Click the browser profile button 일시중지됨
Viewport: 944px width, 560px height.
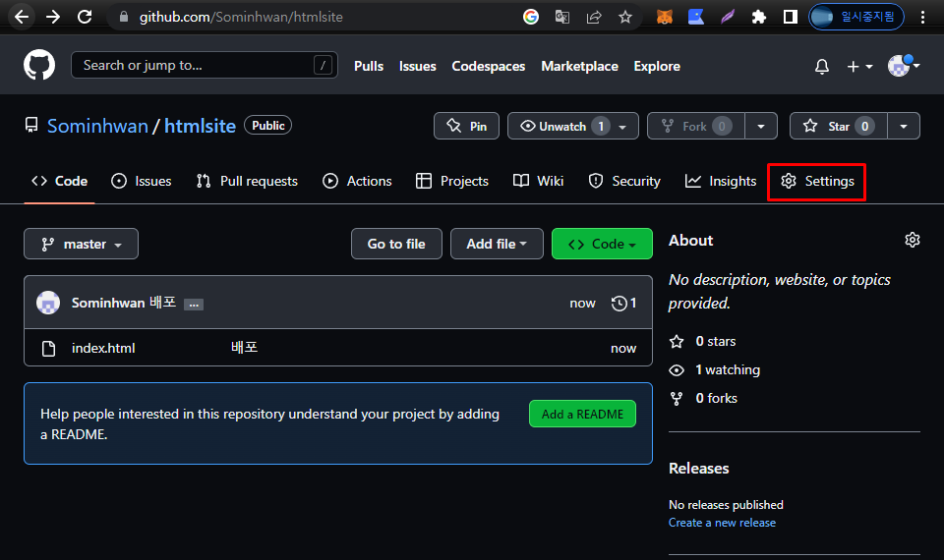(856, 17)
